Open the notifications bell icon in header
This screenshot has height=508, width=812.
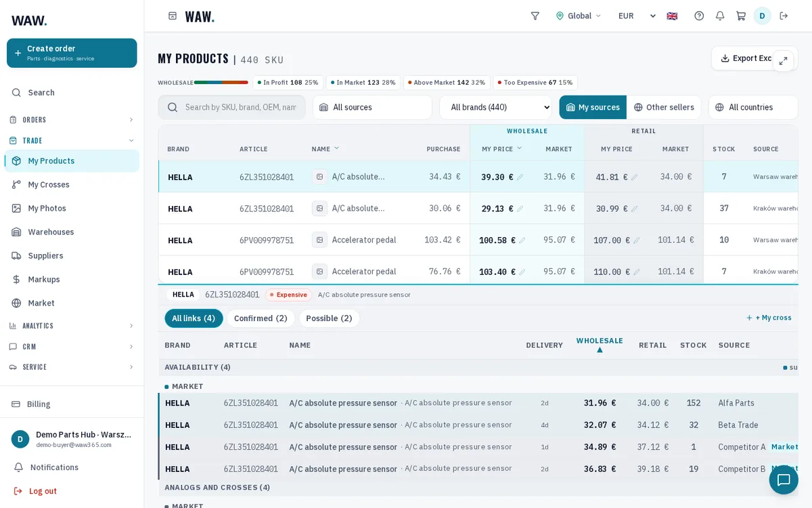tap(720, 16)
